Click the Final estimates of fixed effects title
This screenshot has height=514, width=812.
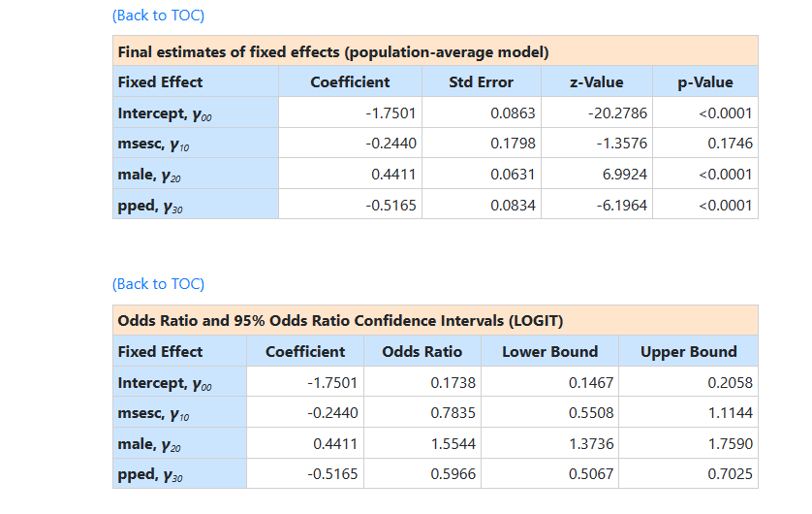tap(333, 51)
